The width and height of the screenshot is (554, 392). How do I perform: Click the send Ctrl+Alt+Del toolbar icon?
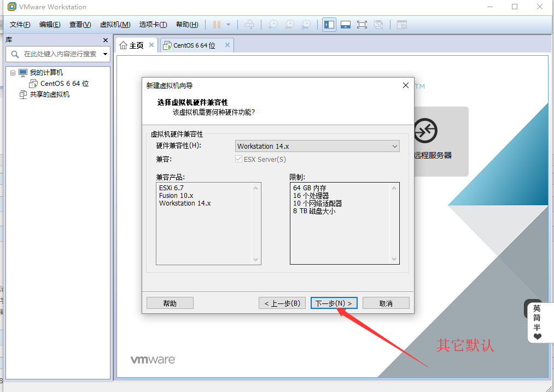(249, 25)
